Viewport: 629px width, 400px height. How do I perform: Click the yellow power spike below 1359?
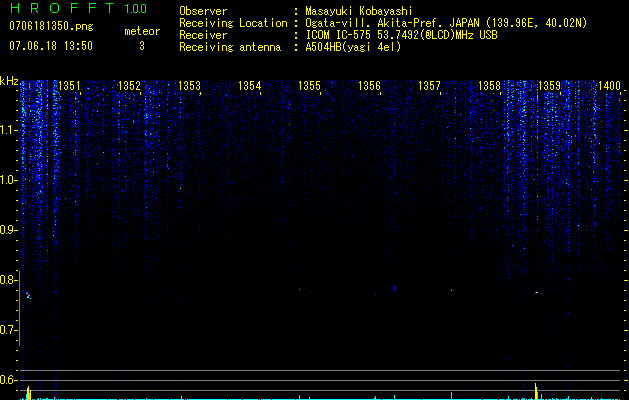coord(536,391)
